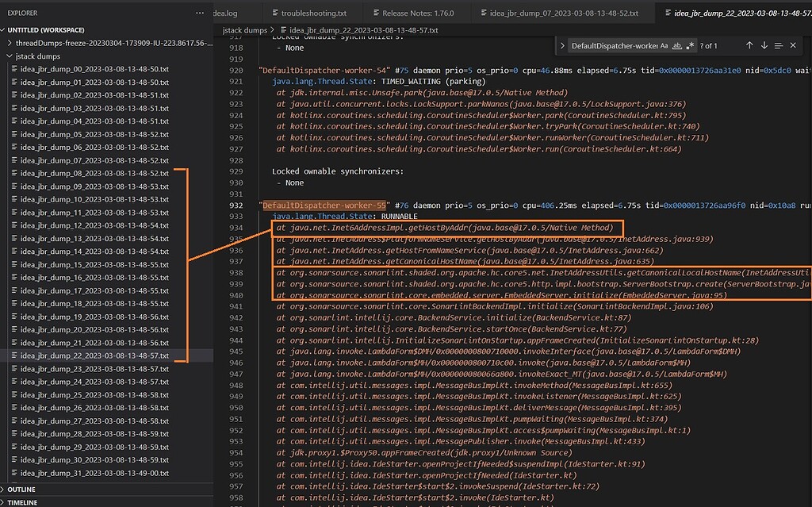Enable regex search mode
This screenshot has width=812, height=507.
tap(689, 45)
